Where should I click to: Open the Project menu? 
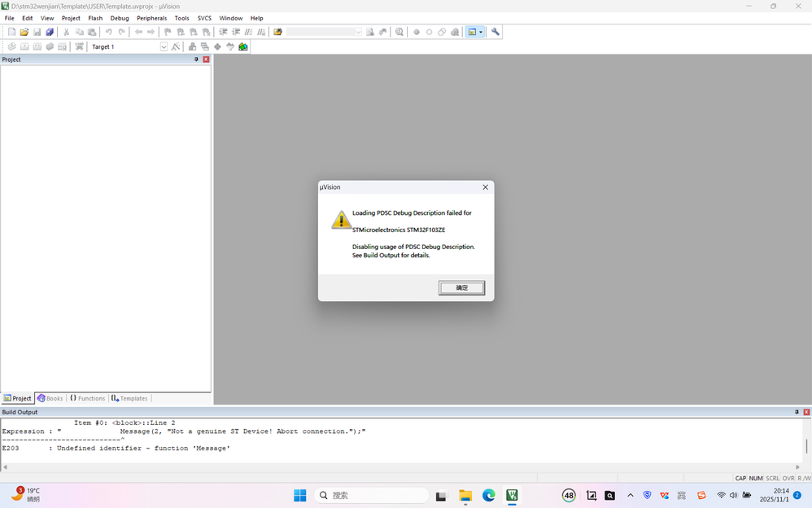coord(71,18)
